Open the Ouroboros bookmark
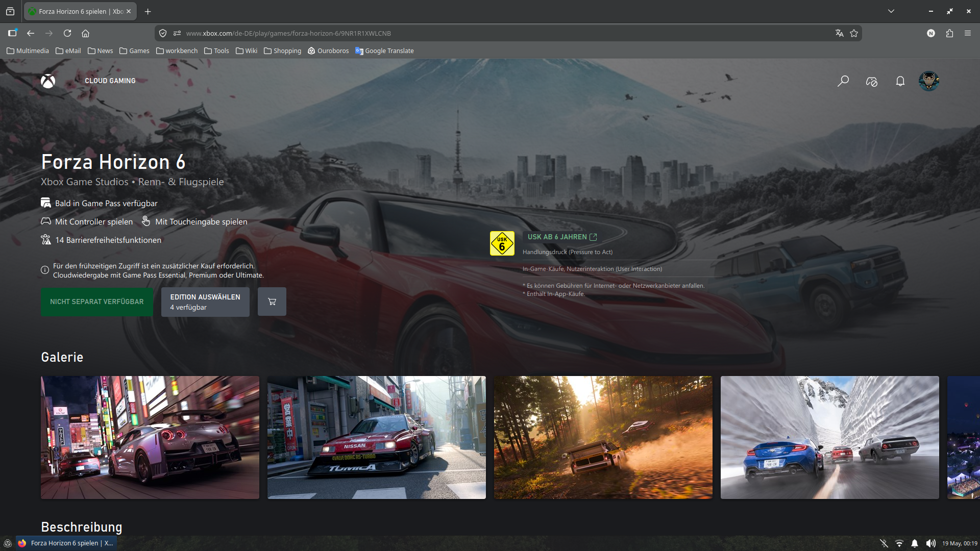This screenshot has height=551, width=980. pos(328,51)
